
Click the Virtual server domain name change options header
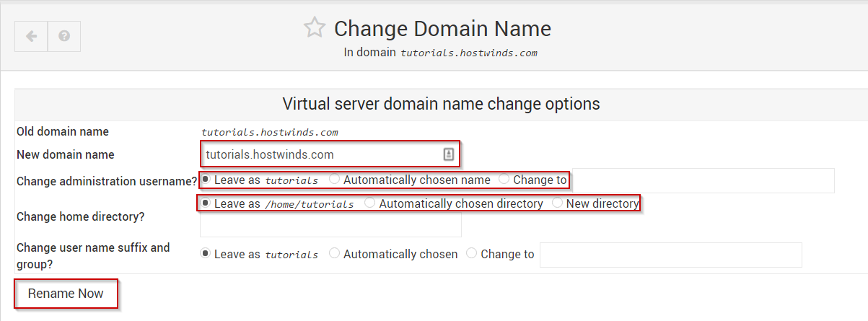(x=441, y=103)
